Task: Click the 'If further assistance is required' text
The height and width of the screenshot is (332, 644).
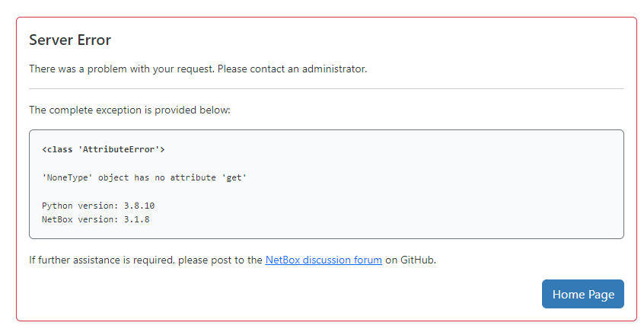Action: coord(101,260)
